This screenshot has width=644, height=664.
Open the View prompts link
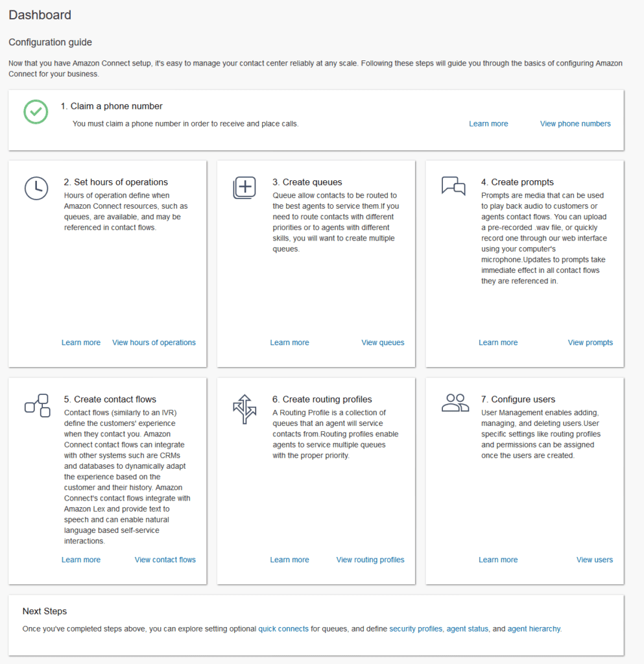[590, 342]
